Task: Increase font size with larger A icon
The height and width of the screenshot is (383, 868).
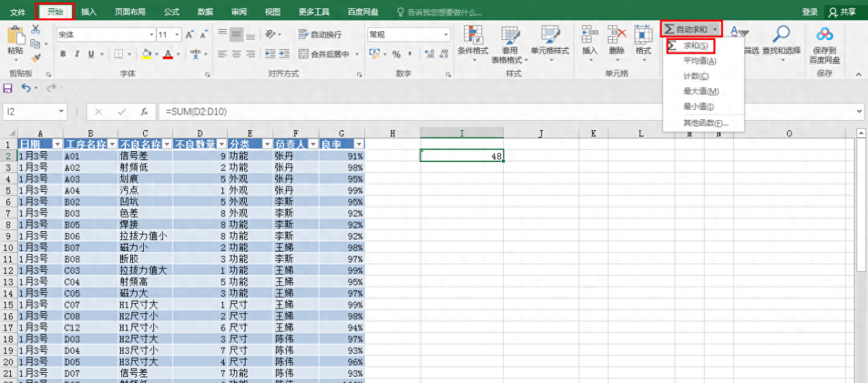Action: click(x=189, y=35)
